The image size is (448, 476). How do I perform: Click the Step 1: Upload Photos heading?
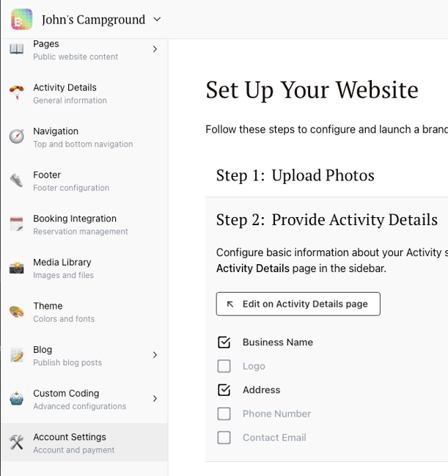[x=295, y=175]
